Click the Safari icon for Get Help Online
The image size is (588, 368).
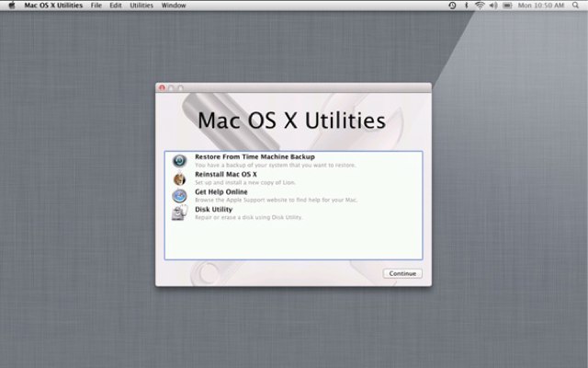tap(178, 195)
